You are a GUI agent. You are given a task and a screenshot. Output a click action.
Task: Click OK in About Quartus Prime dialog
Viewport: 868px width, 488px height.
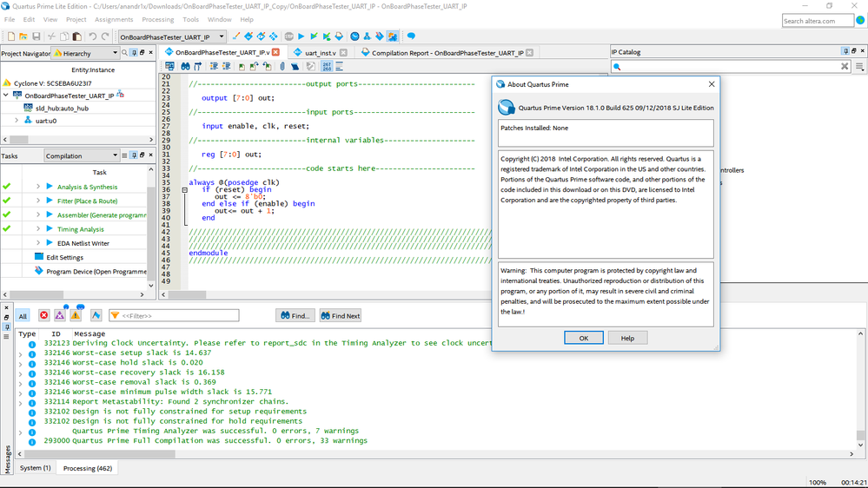(583, 338)
